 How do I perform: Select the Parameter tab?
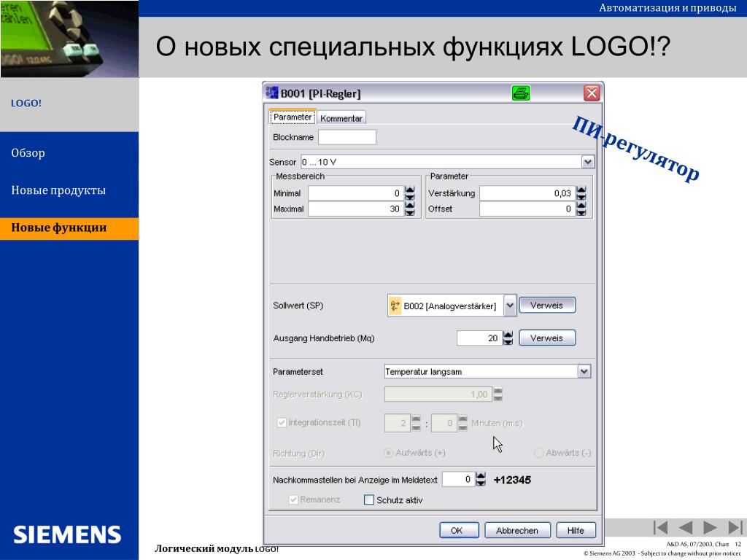(x=293, y=117)
